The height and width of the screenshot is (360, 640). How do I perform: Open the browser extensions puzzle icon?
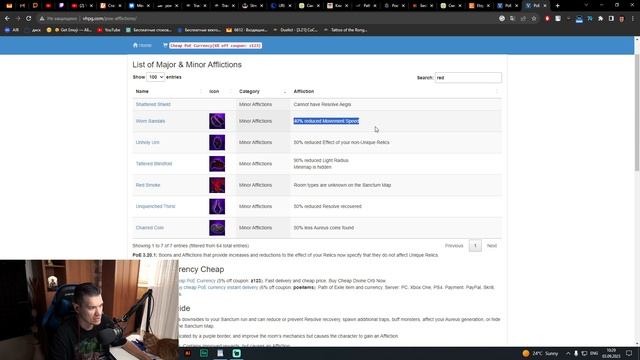[600, 18]
